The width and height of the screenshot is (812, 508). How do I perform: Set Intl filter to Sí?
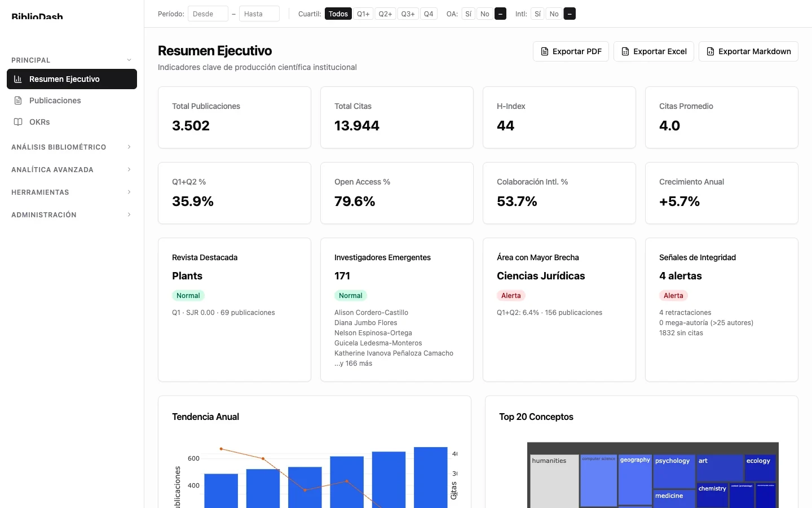tap(538, 14)
